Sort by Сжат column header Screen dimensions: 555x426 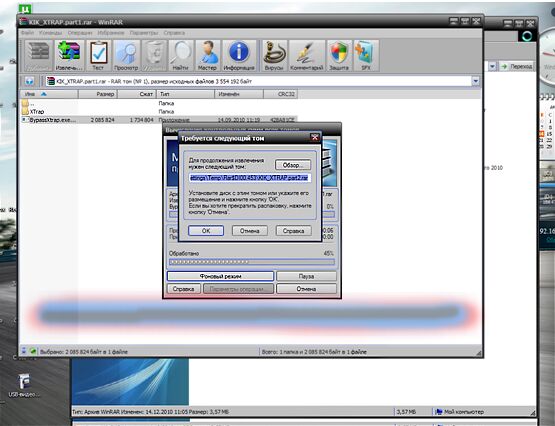[137, 94]
